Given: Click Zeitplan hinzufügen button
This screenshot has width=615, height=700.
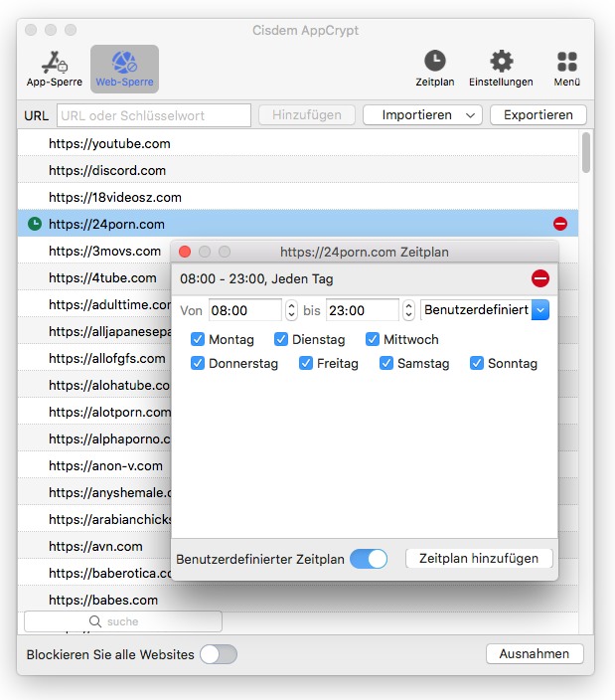Looking at the screenshot, I should pyautogui.click(x=479, y=559).
